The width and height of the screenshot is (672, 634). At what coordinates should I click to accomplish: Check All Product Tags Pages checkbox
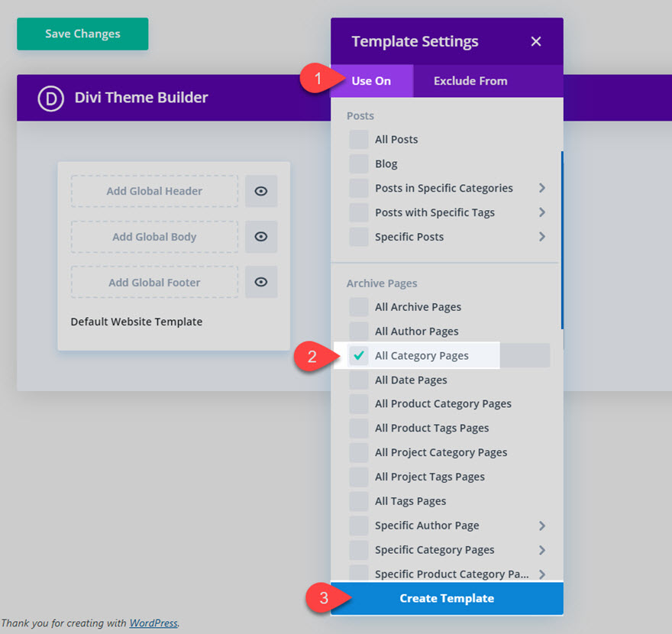click(x=358, y=428)
